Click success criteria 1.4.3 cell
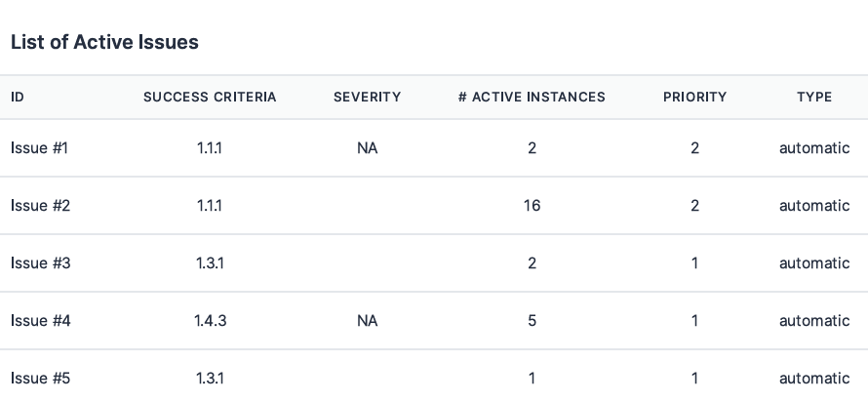Screen dimensions: 868x402 coord(210,321)
